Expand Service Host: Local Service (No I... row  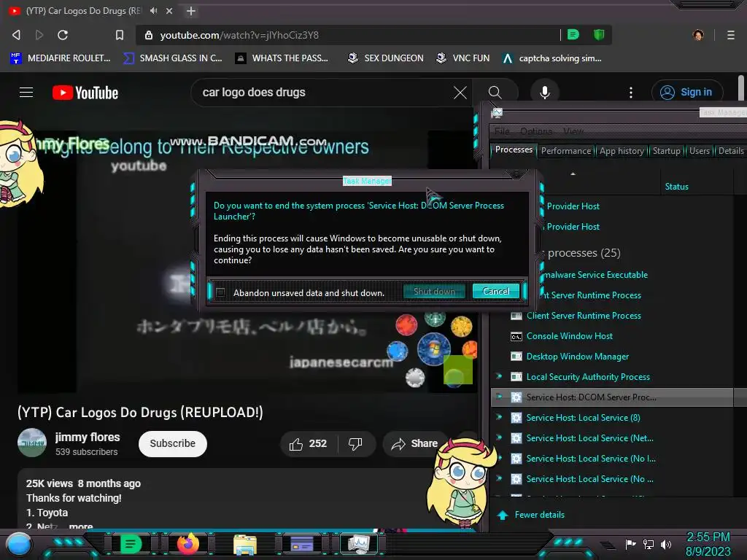click(499, 459)
